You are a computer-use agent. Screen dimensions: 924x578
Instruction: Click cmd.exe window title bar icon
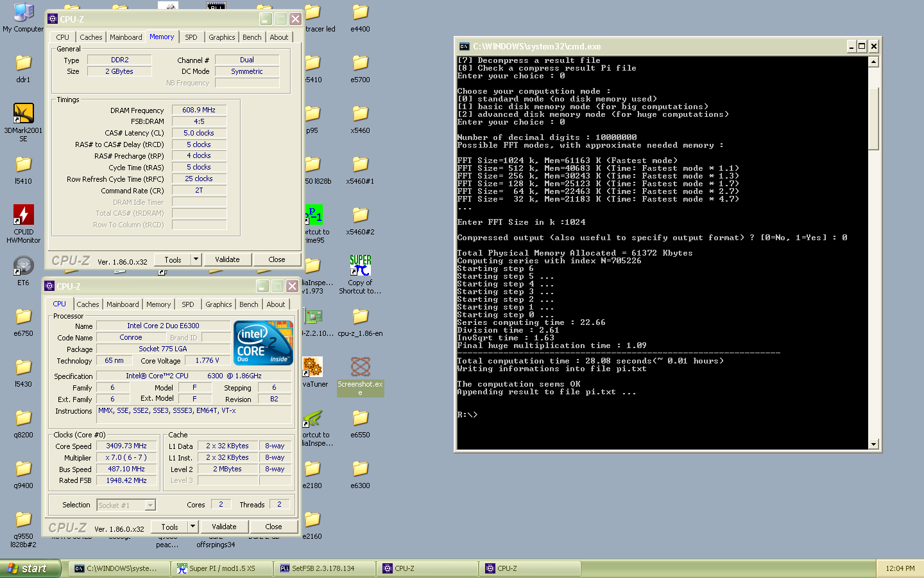[464, 46]
